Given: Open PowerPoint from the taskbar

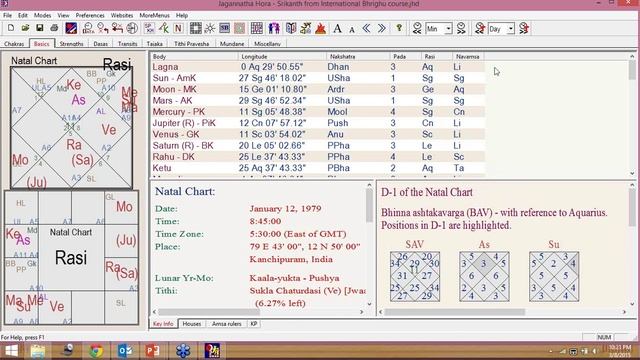Looking at the screenshot, I should (153, 351).
